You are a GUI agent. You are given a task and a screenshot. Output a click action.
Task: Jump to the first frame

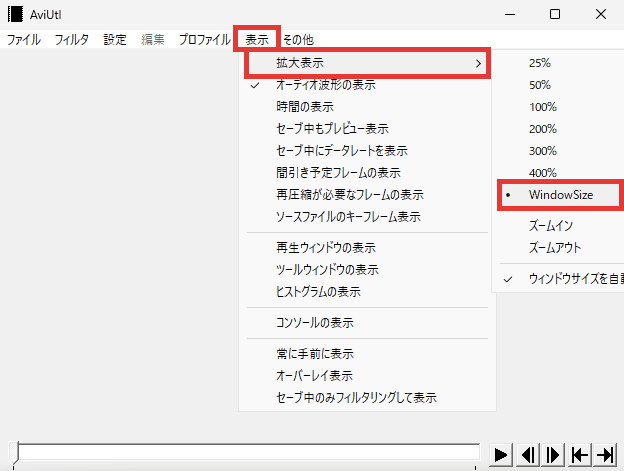click(x=580, y=454)
